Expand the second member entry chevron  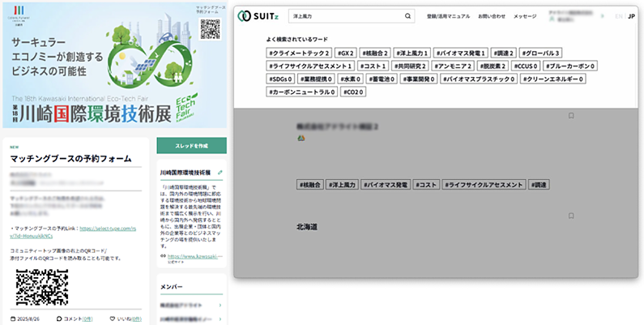(220, 320)
